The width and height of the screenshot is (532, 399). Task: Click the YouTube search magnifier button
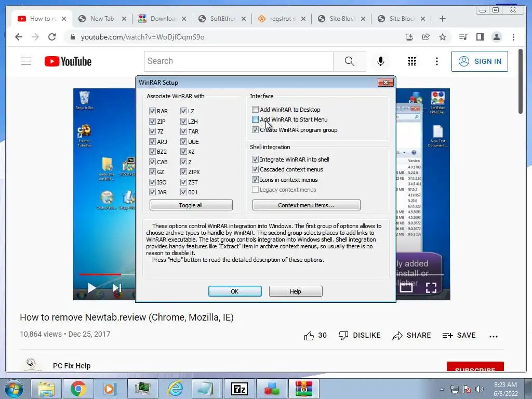350,61
